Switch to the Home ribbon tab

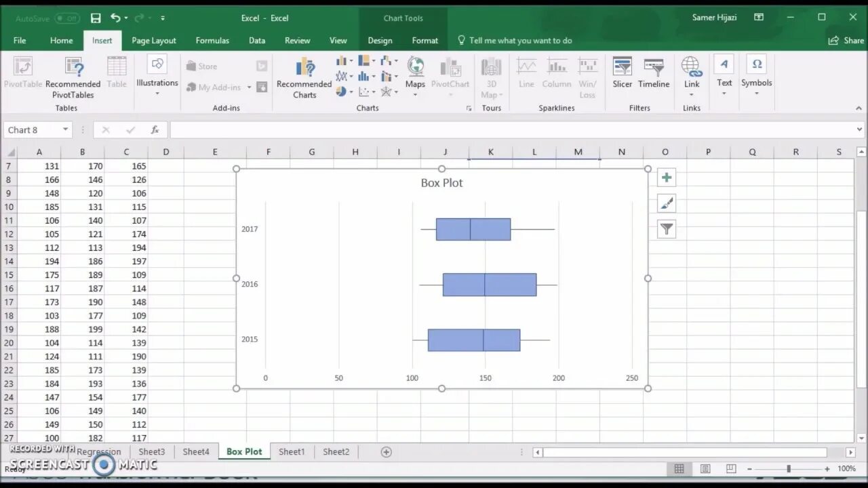coord(61,41)
